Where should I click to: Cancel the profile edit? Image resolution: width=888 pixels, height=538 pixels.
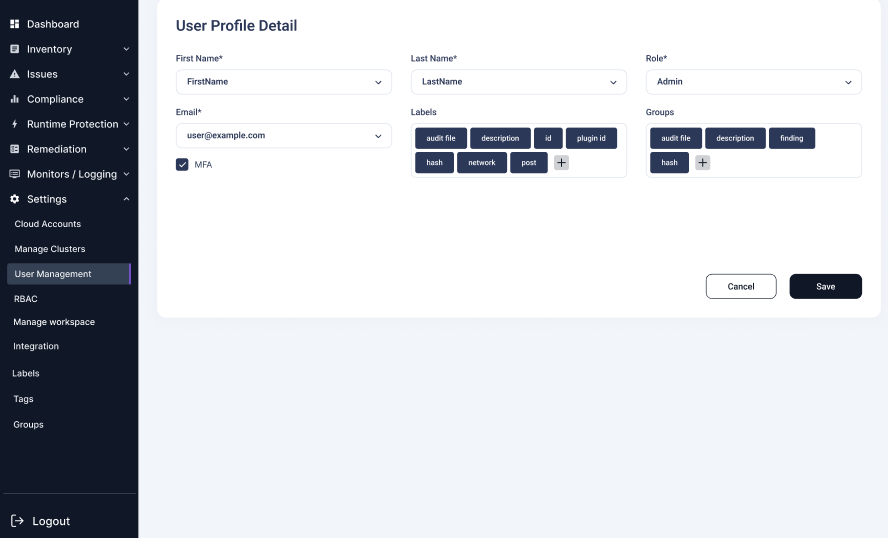(x=741, y=286)
